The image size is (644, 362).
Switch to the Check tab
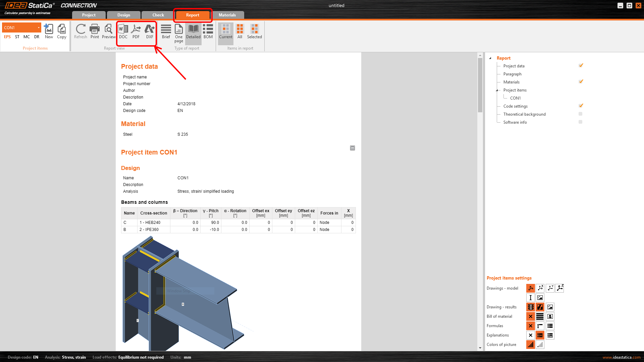pyautogui.click(x=158, y=15)
